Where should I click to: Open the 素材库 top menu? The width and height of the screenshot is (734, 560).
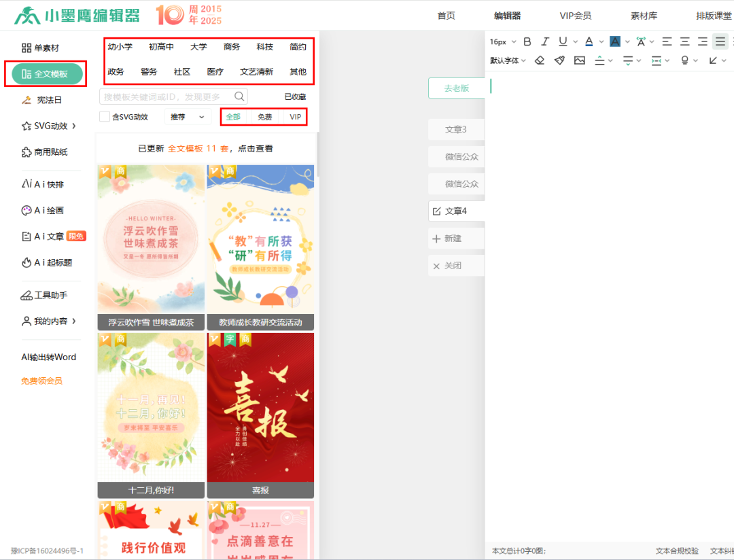[x=644, y=16]
